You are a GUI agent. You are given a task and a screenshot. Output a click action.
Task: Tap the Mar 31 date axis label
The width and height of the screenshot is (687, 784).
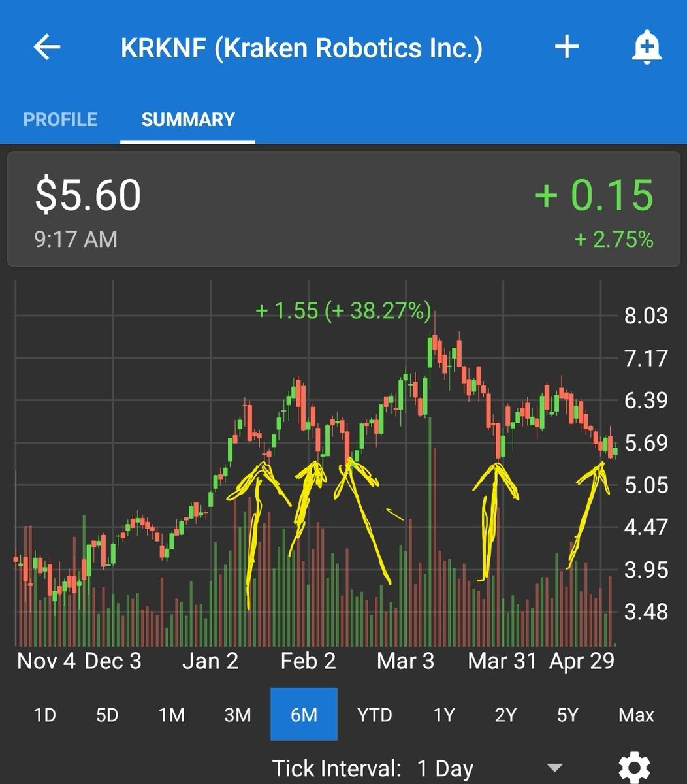pyautogui.click(x=502, y=661)
